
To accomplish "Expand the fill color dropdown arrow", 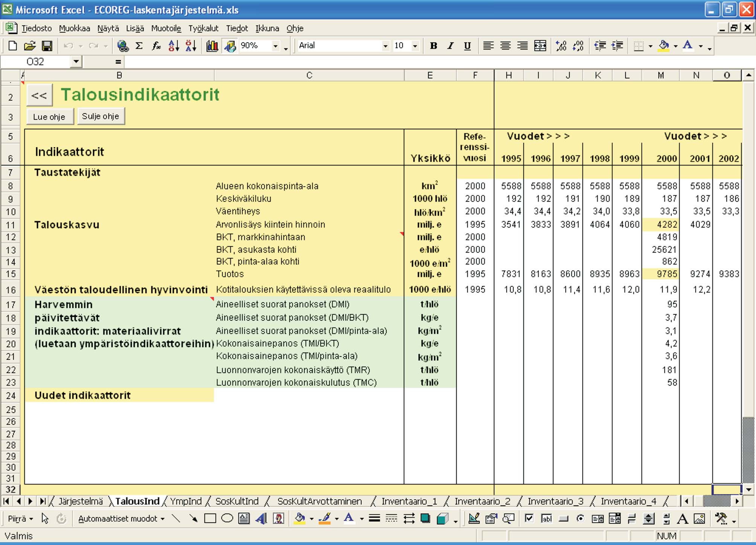I will 675,46.
